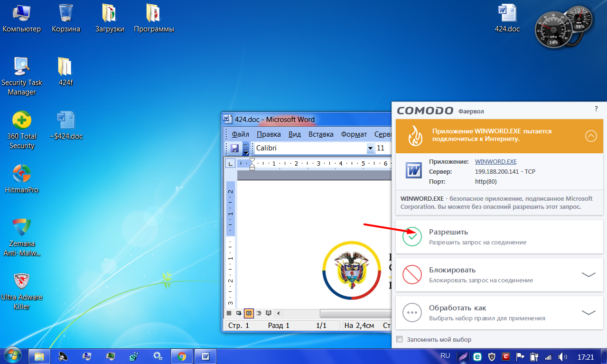Select the Программы folder on desktop

tap(154, 19)
